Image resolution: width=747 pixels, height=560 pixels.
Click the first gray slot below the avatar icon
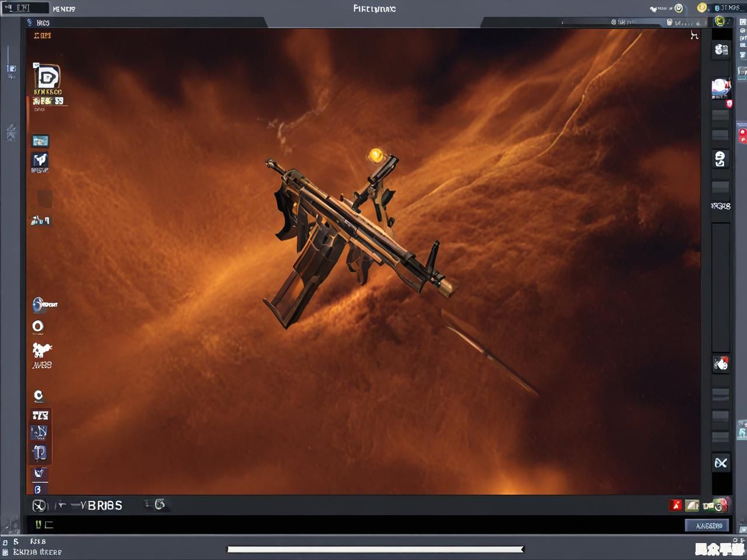[721, 116]
